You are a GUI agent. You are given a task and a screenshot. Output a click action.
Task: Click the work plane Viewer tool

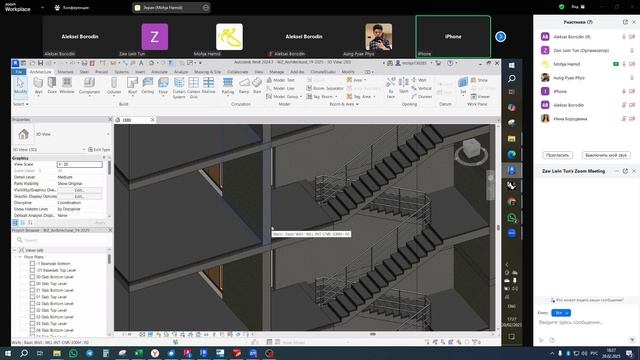480,97
